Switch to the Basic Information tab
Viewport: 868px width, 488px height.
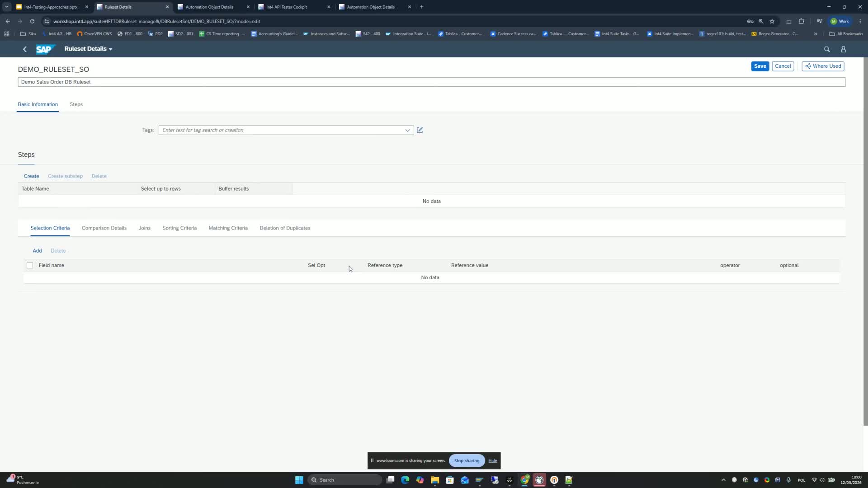[38, 104]
